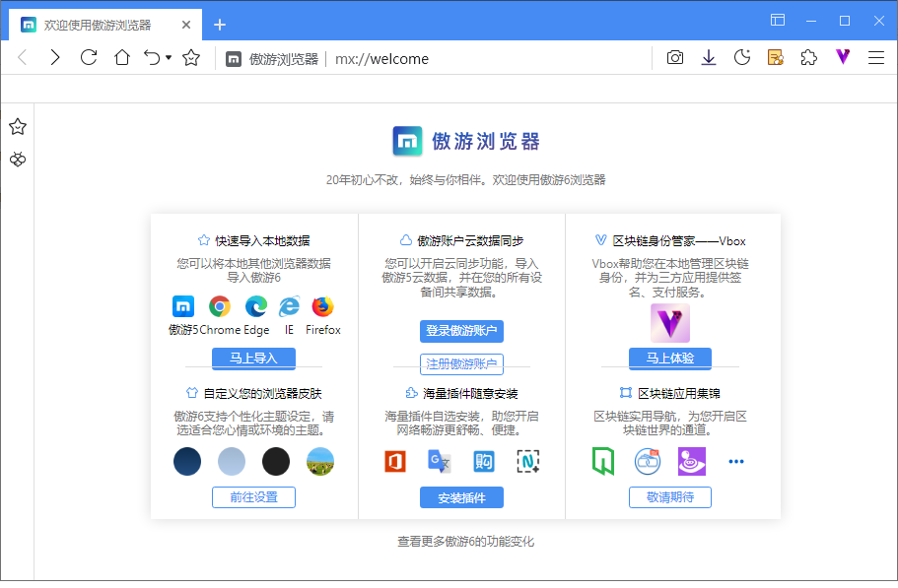The width and height of the screenshot is (898, 588).
Task: Close the 欢迎使用傲游浏览器 tab
Action: coord(186,26)
